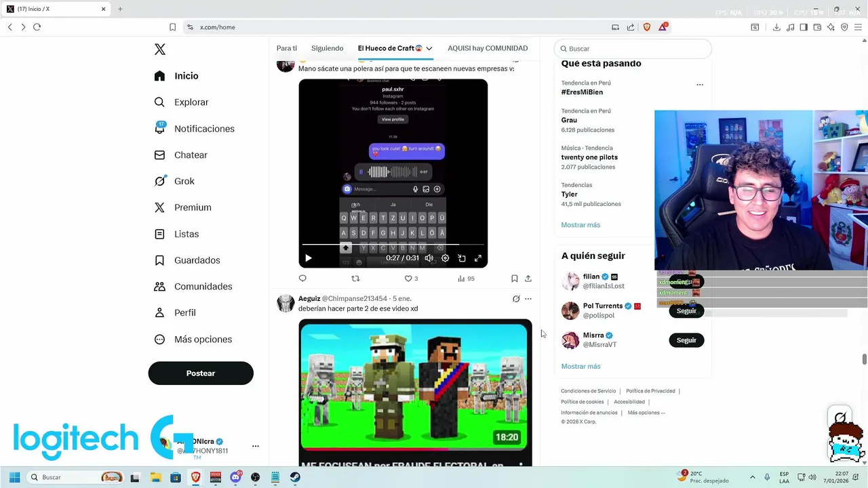Open floating Grok button
Viewport: 868px width, 488px height.
point(840,418)
